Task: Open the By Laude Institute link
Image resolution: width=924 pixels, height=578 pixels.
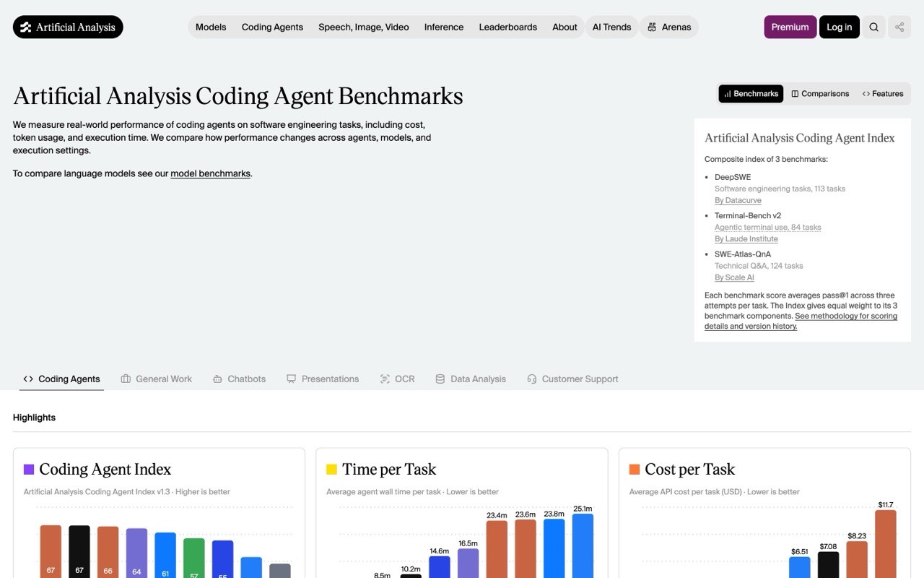Action: pos(746,238)
